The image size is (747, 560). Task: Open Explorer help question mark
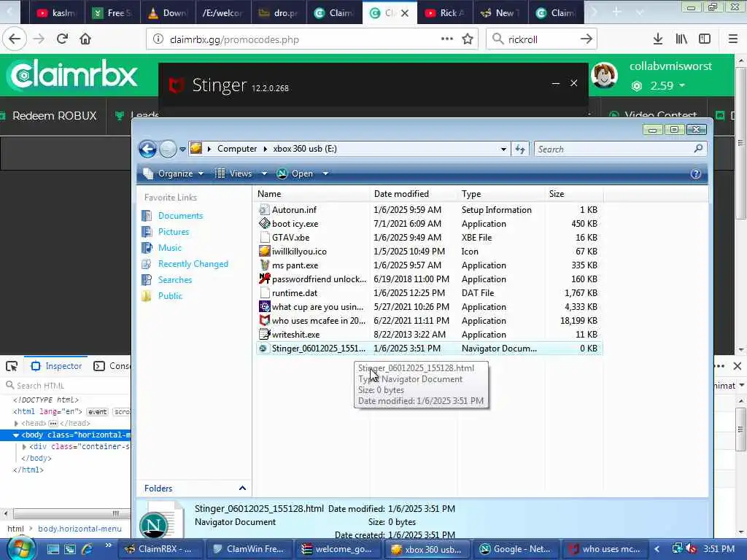click(x=695, y=174)
